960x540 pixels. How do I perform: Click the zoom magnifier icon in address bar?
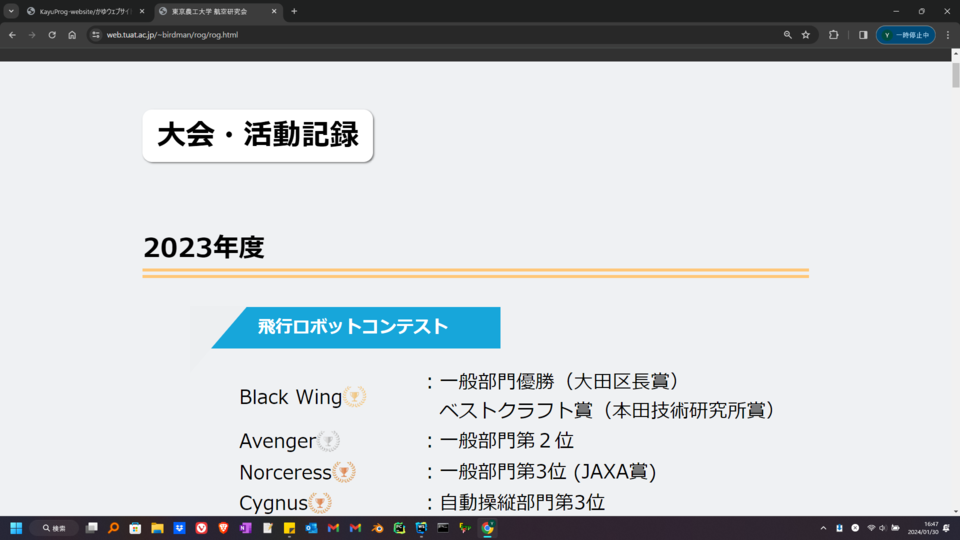788,35
